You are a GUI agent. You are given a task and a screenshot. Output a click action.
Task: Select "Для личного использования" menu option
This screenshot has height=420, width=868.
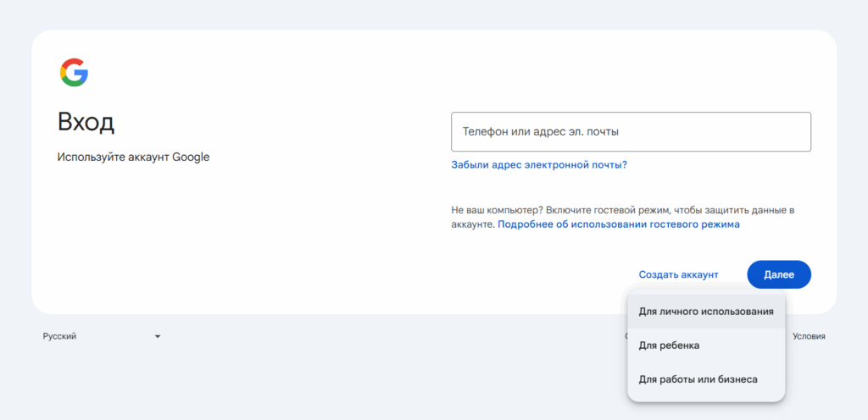click(706, 312)
